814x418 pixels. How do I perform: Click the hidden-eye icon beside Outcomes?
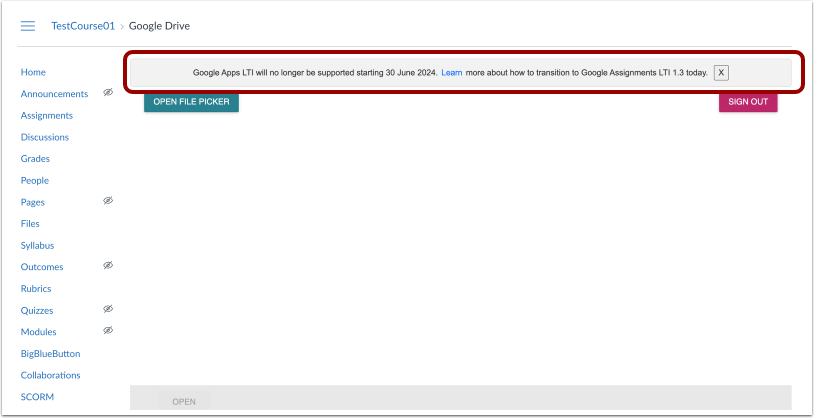click(x=108, y=265)
